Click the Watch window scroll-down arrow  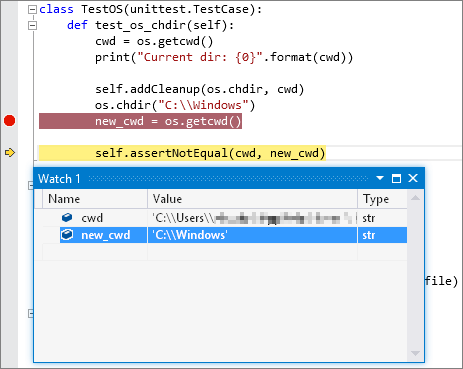tap(415, 353)
